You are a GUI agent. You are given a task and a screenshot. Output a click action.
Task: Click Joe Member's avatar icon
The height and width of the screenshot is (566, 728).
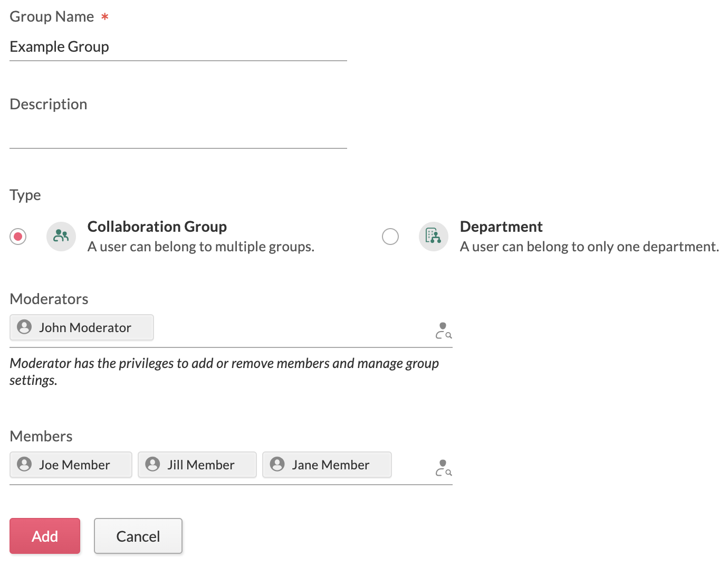24,465
